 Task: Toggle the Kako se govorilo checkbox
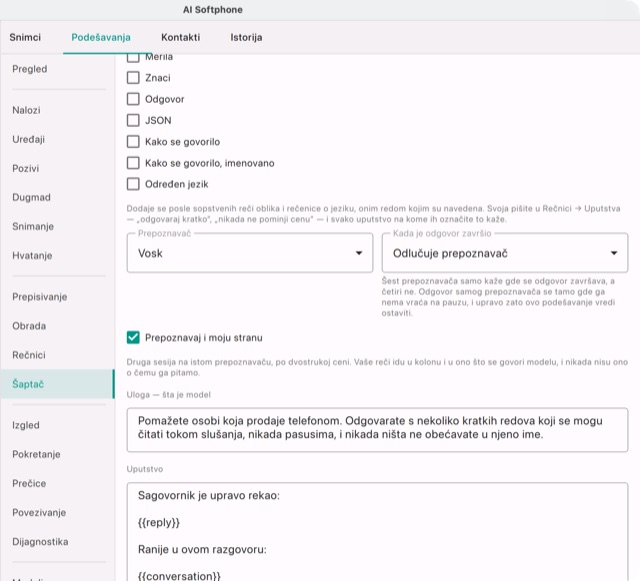pyautogui.click(x=133, y=141)
